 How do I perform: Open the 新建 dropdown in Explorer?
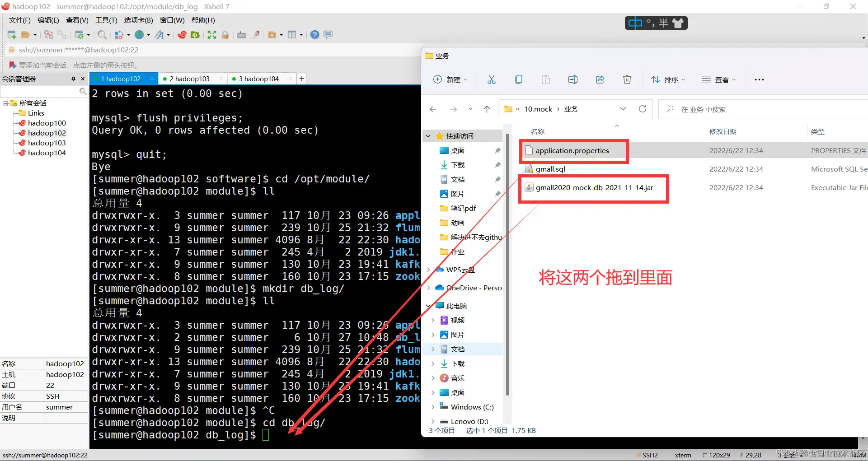[450, 79]
